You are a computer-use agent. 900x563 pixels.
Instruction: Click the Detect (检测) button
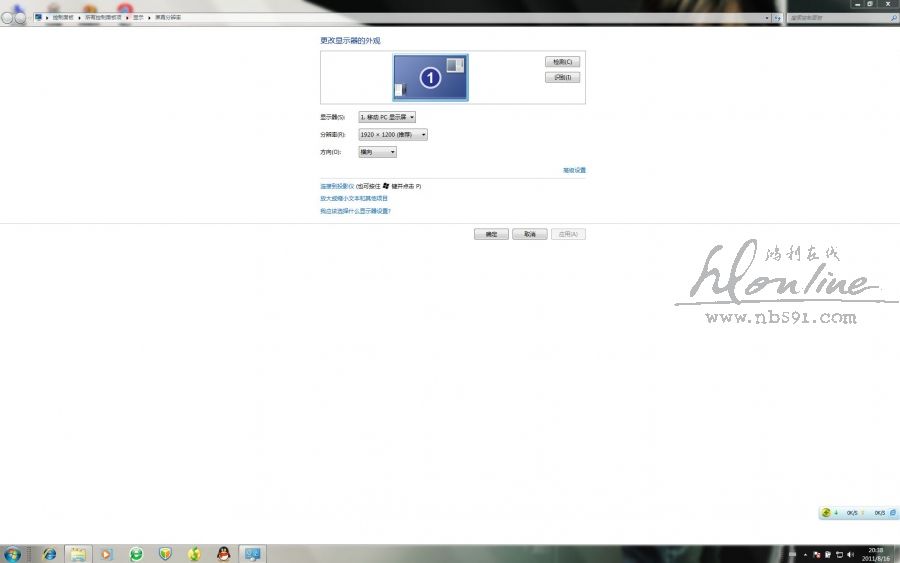[x=562, y=61]
